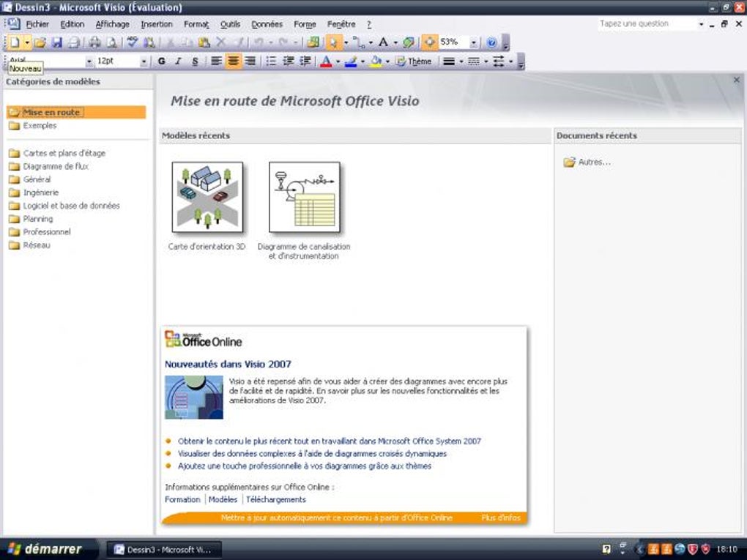Image resolution: width=747 pixels, height=560 pixels.
Task: Expand the New document dropdown arrow
Action: point(26,43)
